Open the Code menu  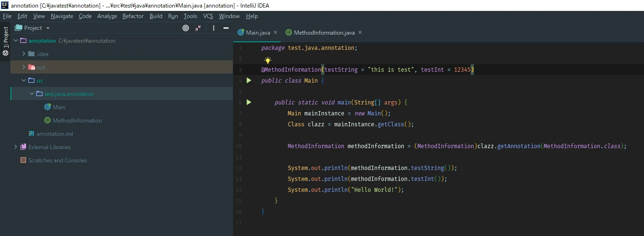click(x=85, y=16)
